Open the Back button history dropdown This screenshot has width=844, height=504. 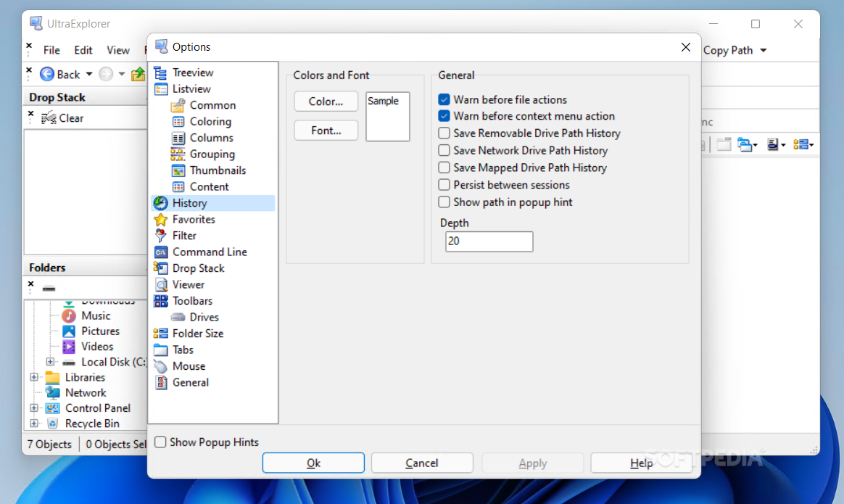click(89, 74)
